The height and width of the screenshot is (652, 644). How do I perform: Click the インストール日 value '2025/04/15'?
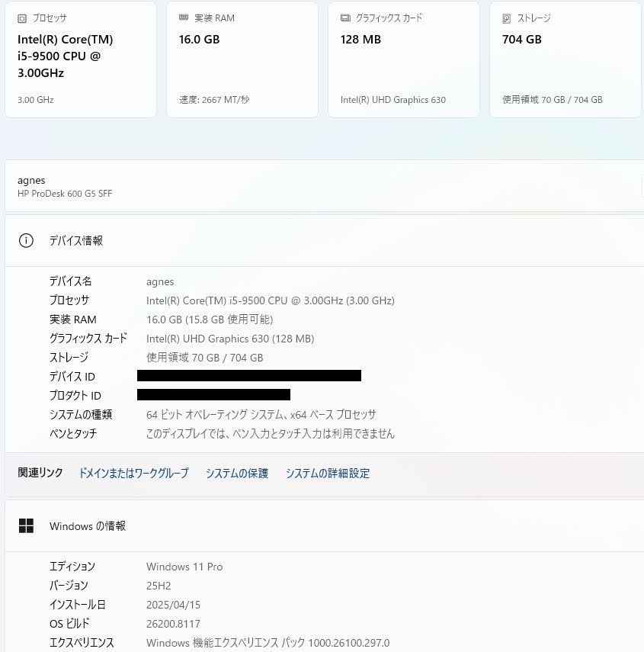(173, 605)
